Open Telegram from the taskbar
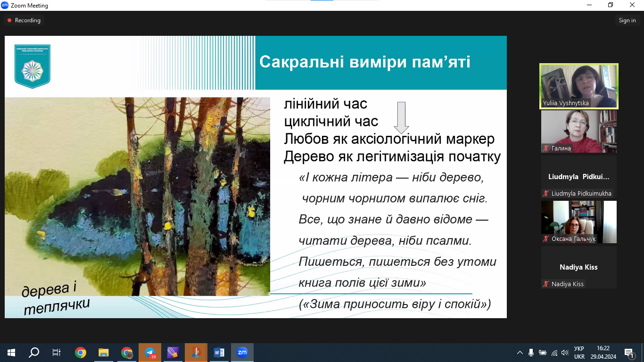This screenshot has width=644, height=362. tap(150, 353)
